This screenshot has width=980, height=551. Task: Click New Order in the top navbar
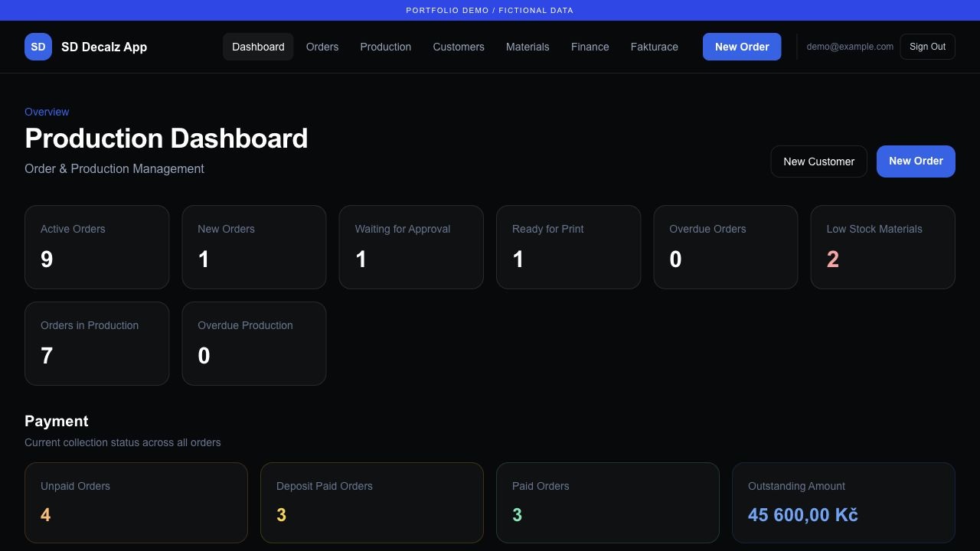tap(742, 47)
